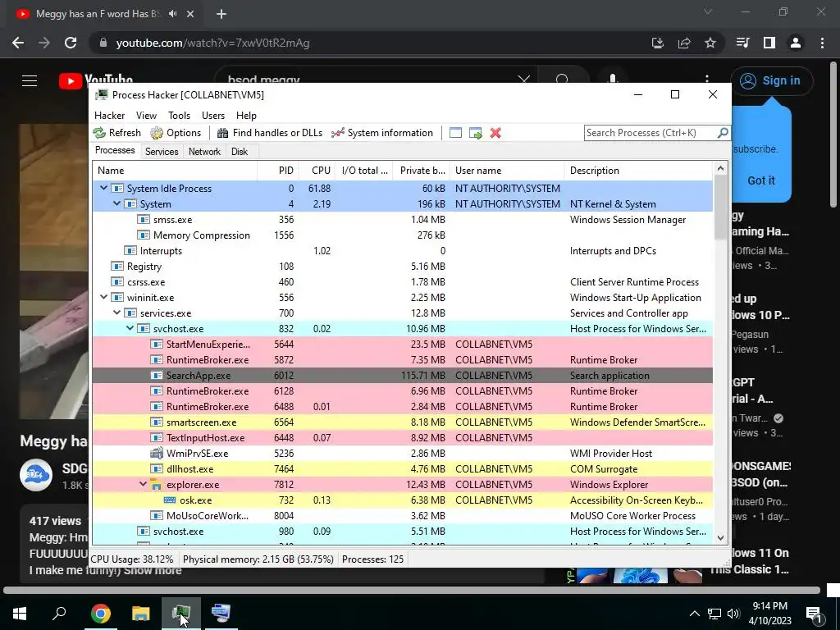Switch to the Disk tab

240,152
